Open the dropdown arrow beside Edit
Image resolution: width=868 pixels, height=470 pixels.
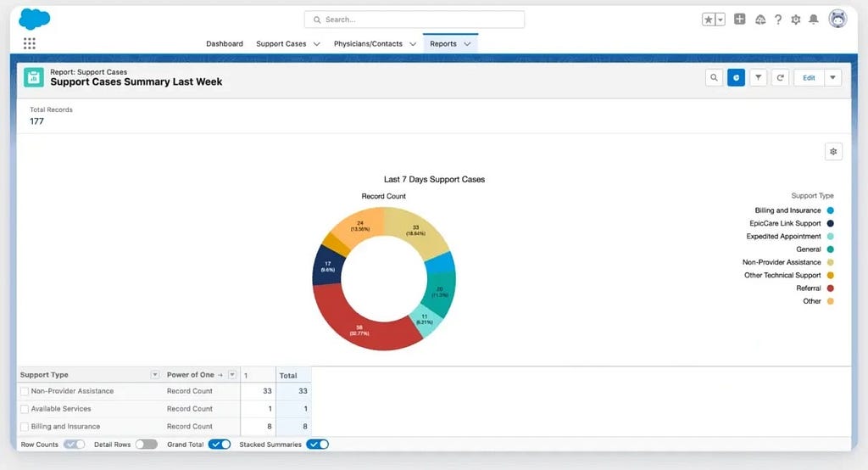point(832,77)
